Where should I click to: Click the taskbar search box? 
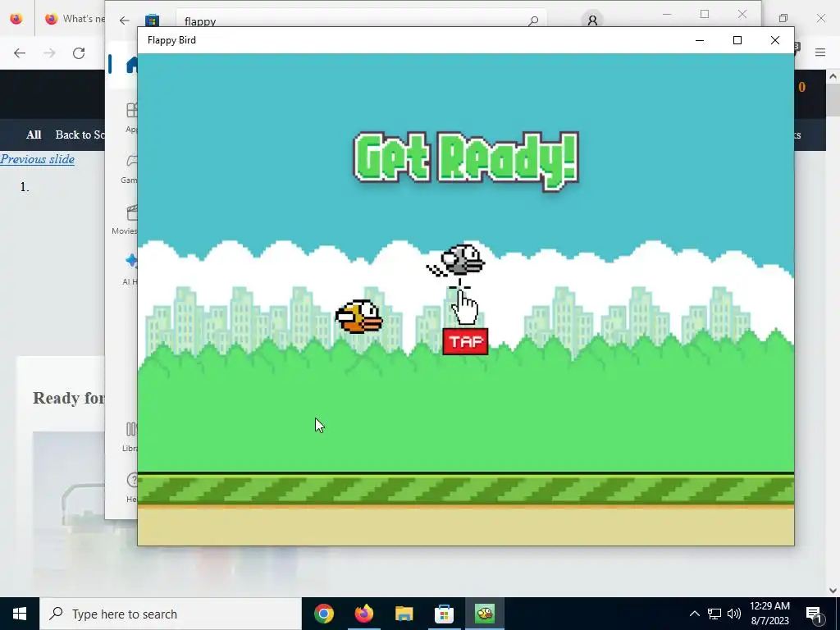coord(171,614)
